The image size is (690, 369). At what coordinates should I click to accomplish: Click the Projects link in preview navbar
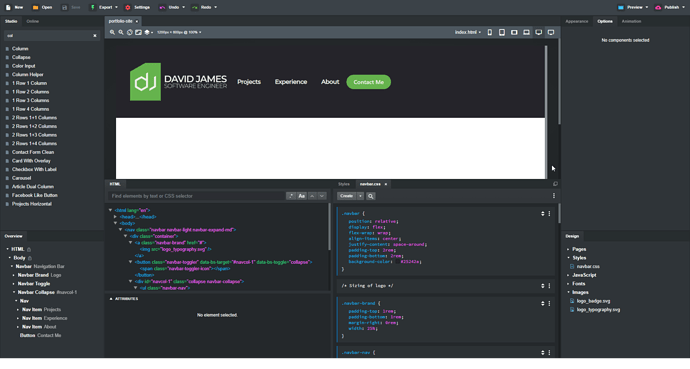249,82
